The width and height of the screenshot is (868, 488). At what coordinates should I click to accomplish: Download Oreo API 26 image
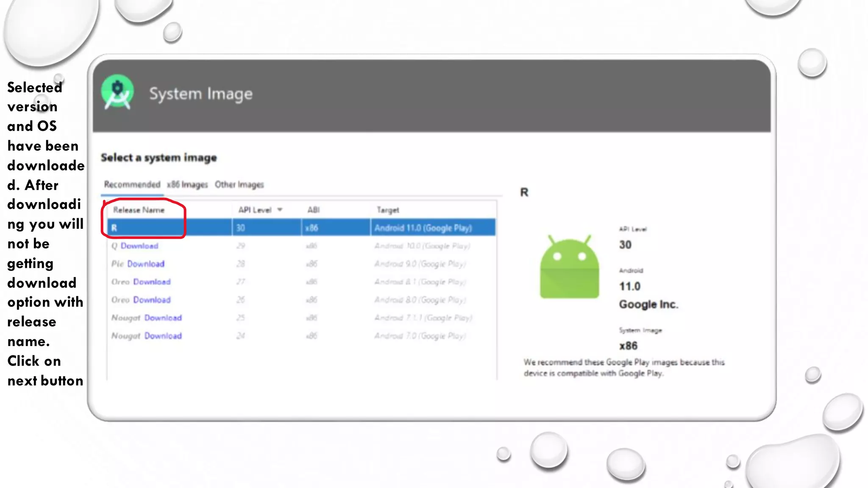152,300
